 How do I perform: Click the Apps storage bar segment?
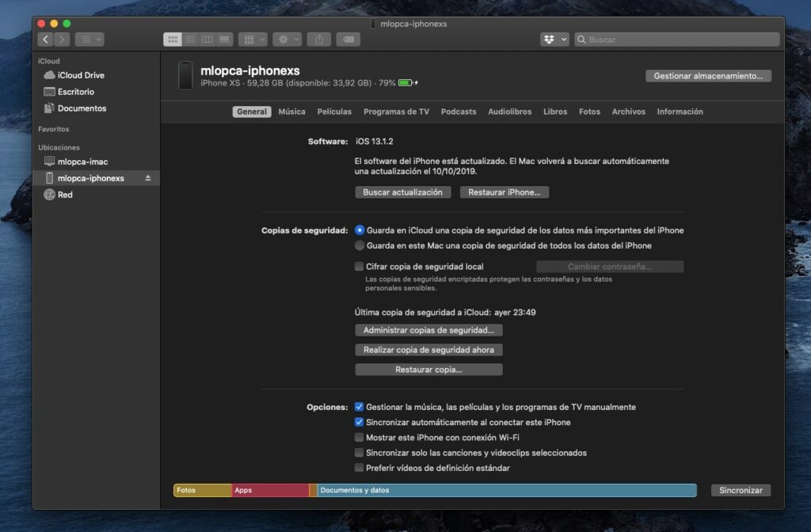pyautogui.click(x=270, y=490)
